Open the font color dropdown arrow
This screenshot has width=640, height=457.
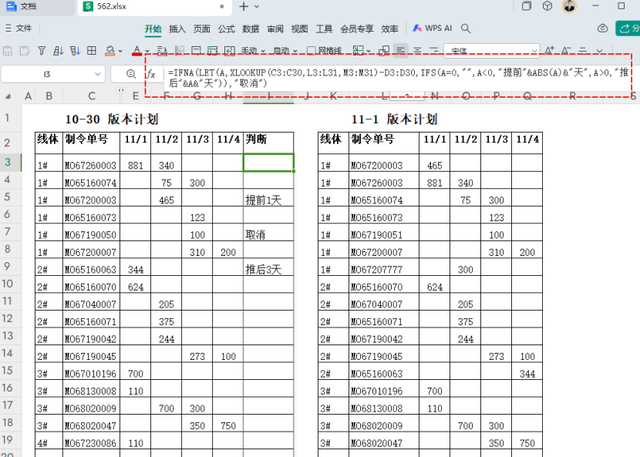click(147, 51)
